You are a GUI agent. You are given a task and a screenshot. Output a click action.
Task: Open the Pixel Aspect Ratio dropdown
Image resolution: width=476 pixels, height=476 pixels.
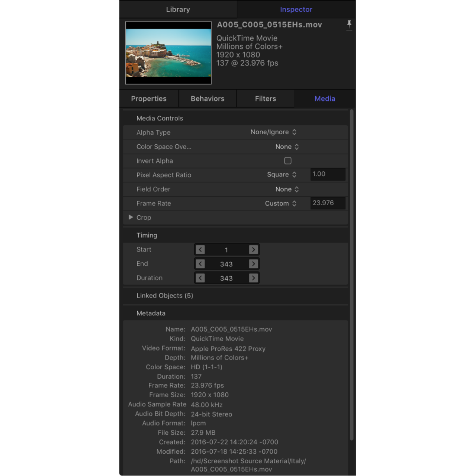point(281,174)
